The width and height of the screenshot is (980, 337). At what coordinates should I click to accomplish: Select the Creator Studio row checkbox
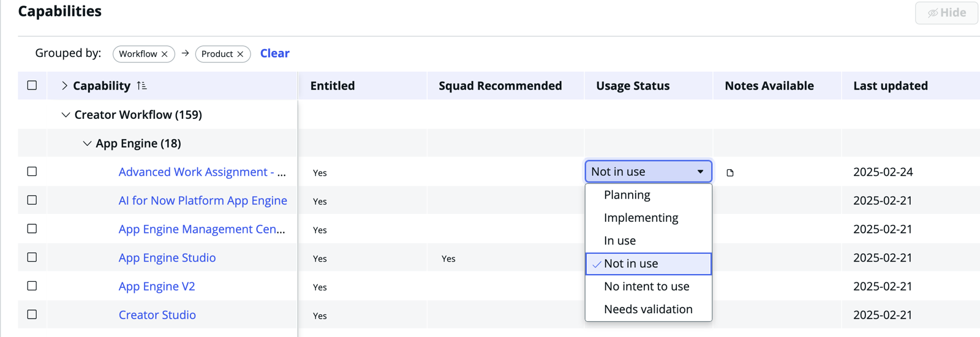(32, 314)
